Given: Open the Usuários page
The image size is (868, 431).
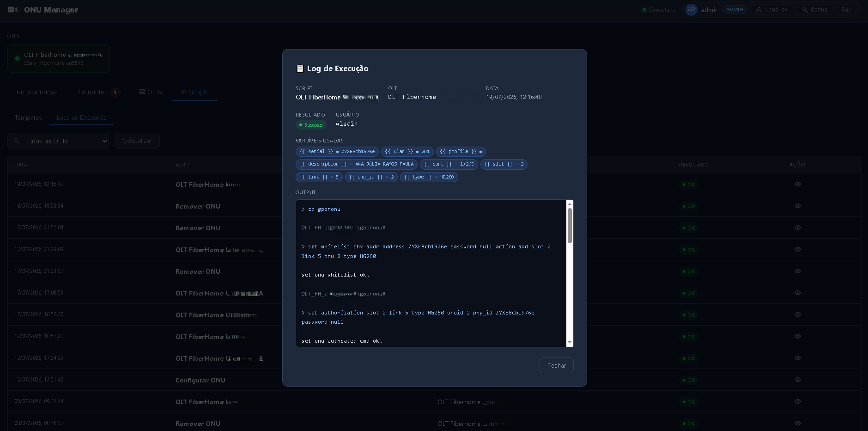Looking at the screenshot, I should tap(771, 10).
